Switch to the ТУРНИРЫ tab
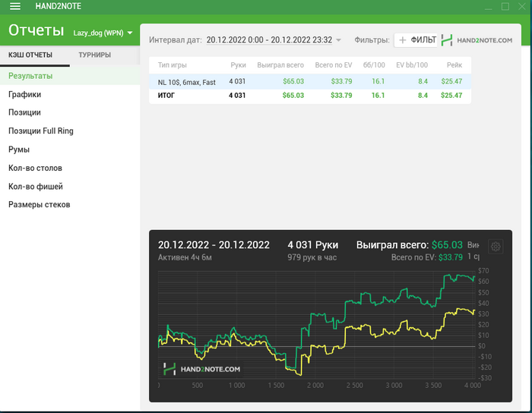The image size is (532, 413). pyautogui.click(x=95, y=55)
